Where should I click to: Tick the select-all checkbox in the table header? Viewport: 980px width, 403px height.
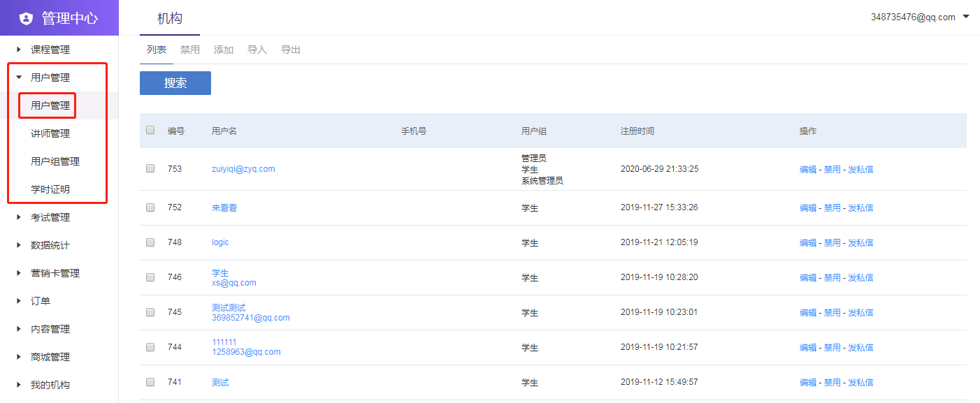click(x=150, y=130)
